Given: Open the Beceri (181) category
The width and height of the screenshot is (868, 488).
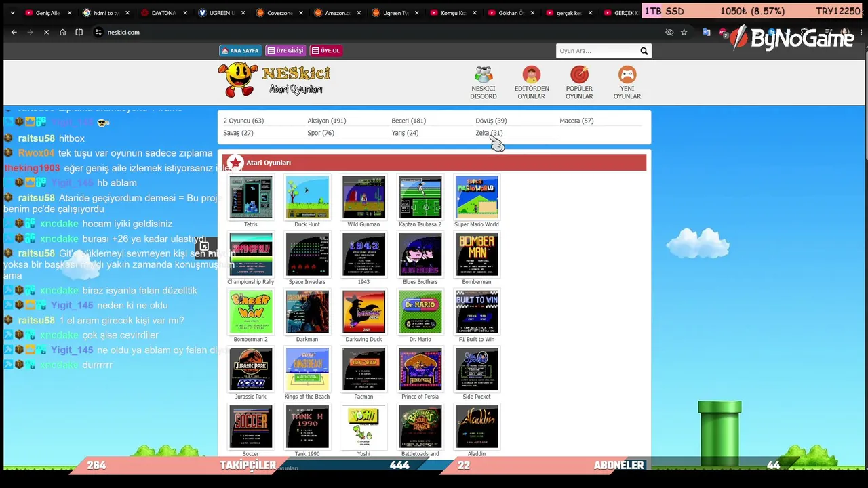Looking at the screenshot, I should tap(409, 121).
